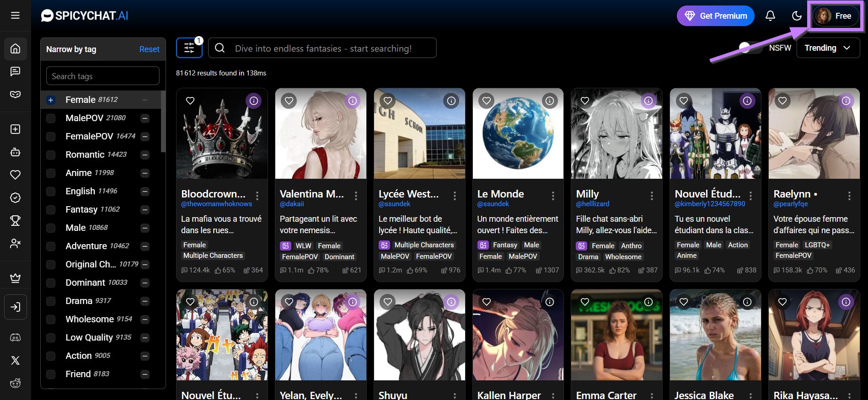Check the MalePOV tag checkbox
This screenshot has width=868, height=400.
51,118
